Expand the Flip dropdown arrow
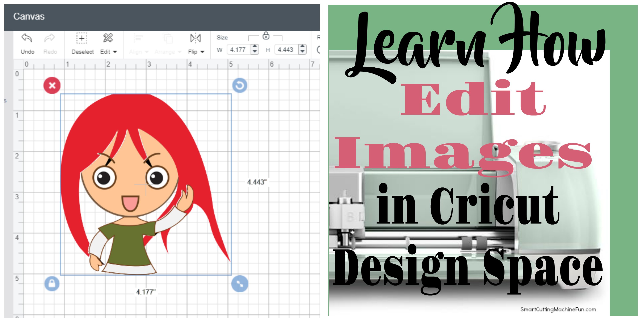This screenshot has width=644, height=322. point(202,52)
